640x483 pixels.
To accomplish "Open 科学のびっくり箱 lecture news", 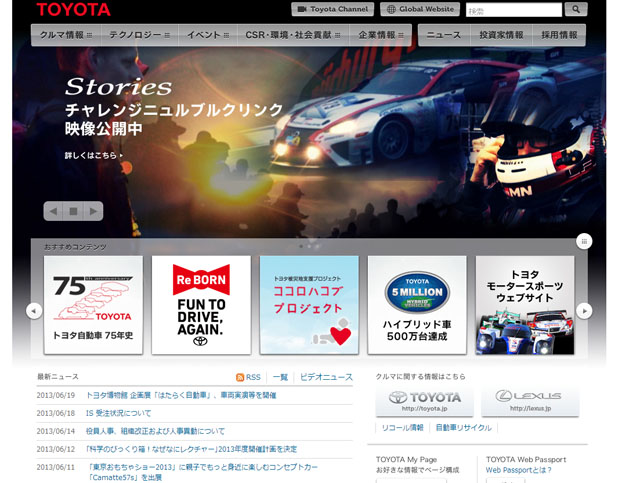I will (191, 449).
